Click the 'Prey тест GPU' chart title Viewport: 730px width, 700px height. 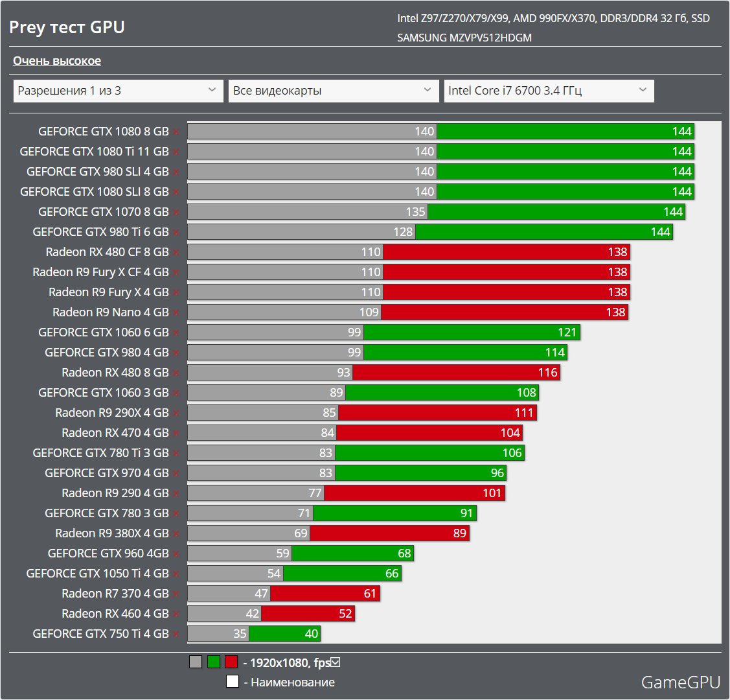pyautogui.click(x=67, y=27)
